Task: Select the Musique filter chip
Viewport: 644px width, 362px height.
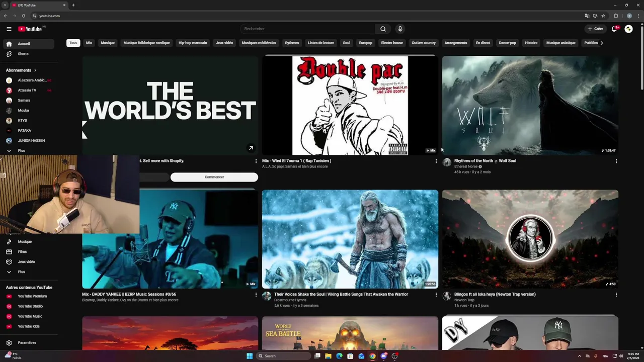Action: 108,43
